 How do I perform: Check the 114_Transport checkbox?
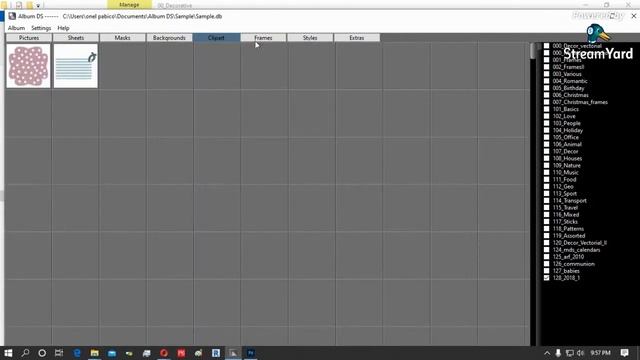coord(547,200)
